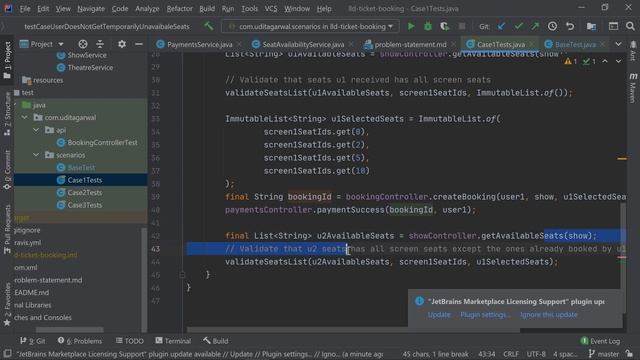Change line separator CRLF in status bar
This screenshot has width=640, height=360.
coord(511,354)
